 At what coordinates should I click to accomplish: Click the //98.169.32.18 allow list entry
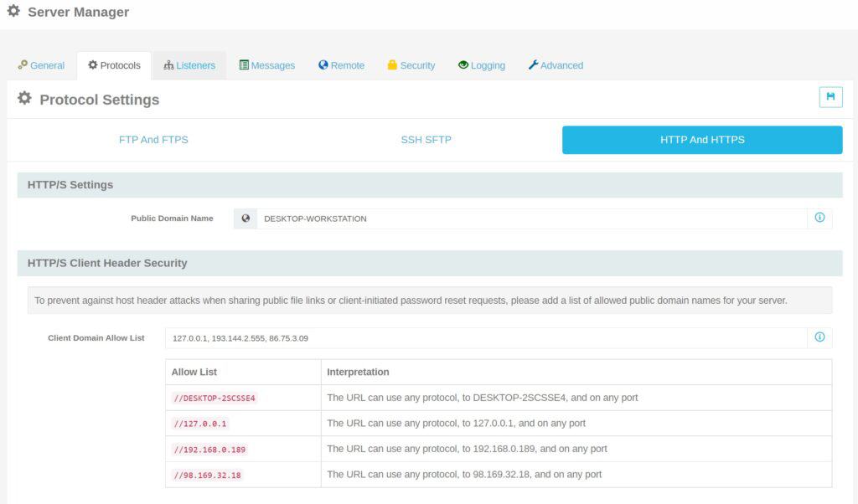point(207,475)
